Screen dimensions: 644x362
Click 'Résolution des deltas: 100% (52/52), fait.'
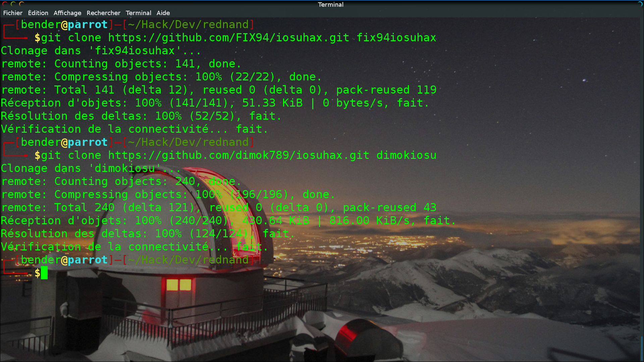point(141,116)
